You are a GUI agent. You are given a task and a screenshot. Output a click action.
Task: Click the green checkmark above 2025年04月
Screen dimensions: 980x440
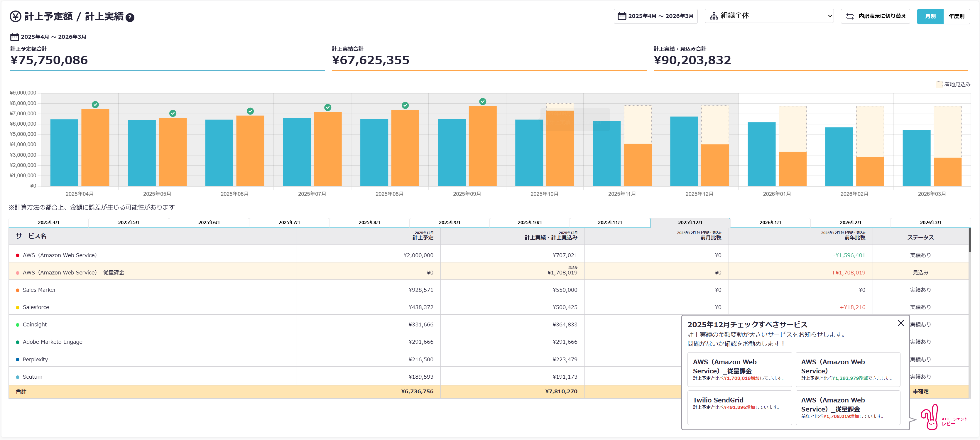[x=95, y=104]
